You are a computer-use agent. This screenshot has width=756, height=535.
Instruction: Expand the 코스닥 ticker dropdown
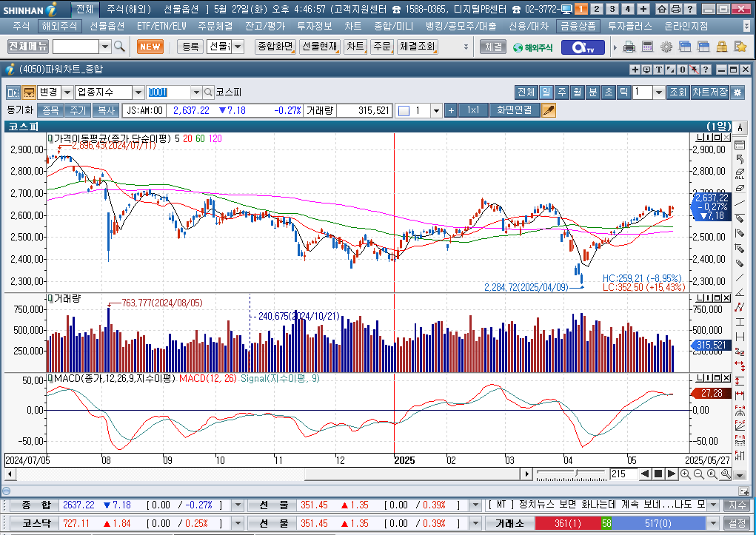237,523
